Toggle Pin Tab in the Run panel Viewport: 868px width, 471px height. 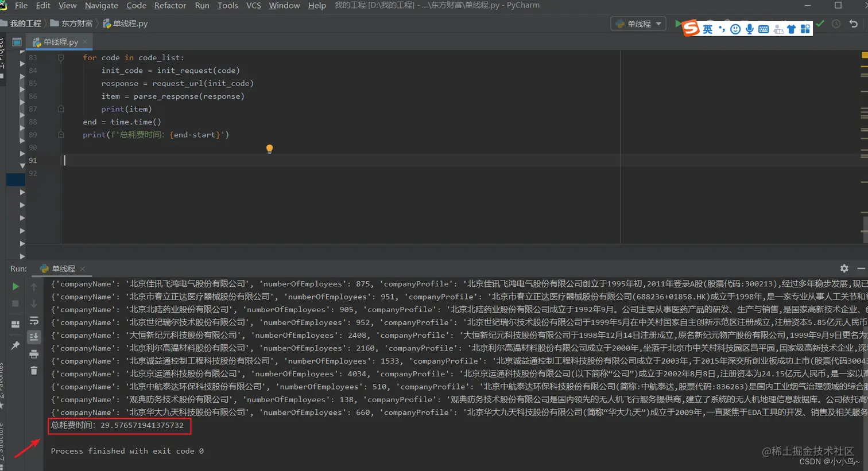coord(15,345)
